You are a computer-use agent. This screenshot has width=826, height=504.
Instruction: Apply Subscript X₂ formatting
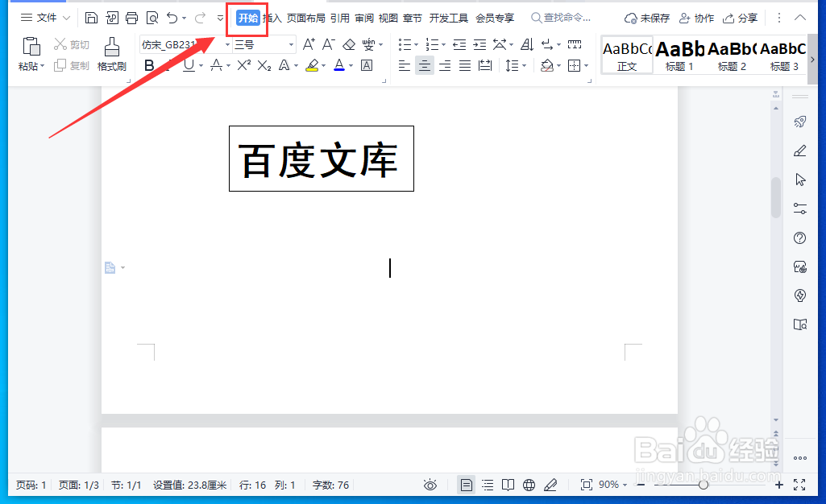point(264,65)
